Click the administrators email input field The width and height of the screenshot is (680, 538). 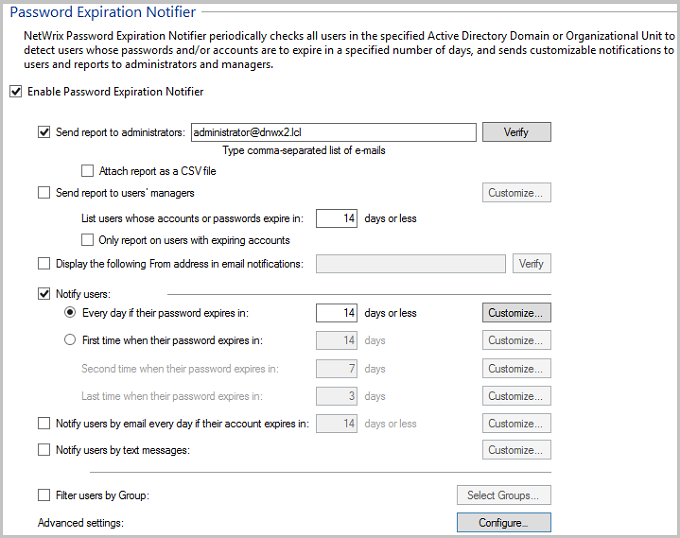[333, 132]
